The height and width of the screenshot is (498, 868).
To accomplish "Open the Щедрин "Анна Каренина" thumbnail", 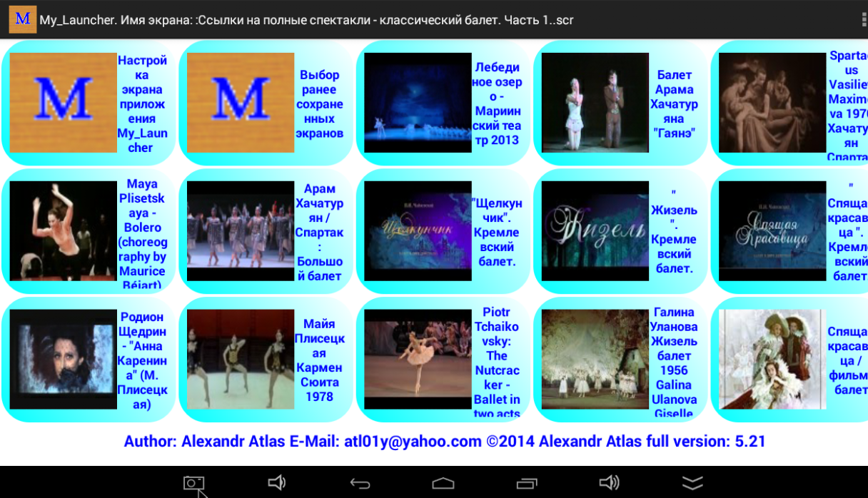I will pos(63,359).
